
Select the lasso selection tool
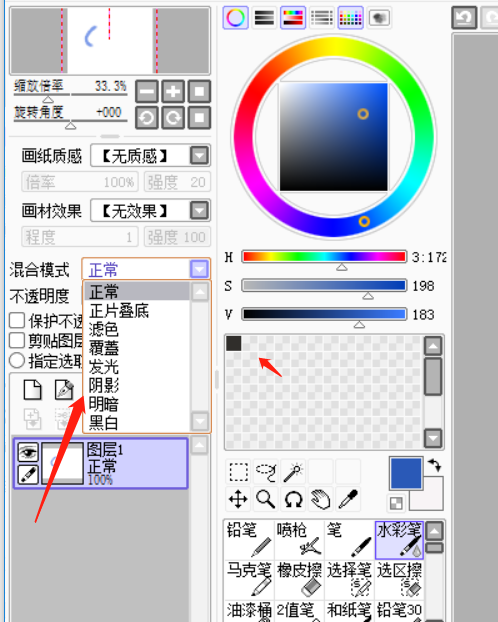pyautogui.click(x=266, y=471)
